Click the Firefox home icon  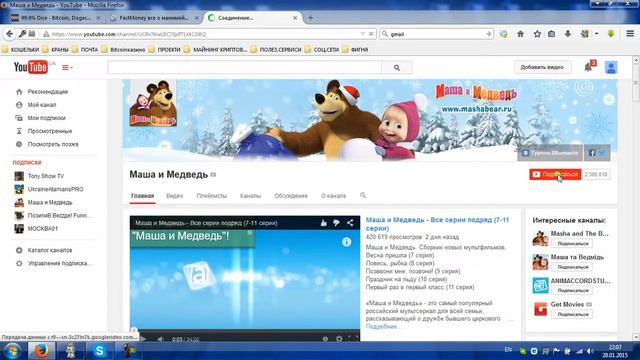tap(520, 34)
